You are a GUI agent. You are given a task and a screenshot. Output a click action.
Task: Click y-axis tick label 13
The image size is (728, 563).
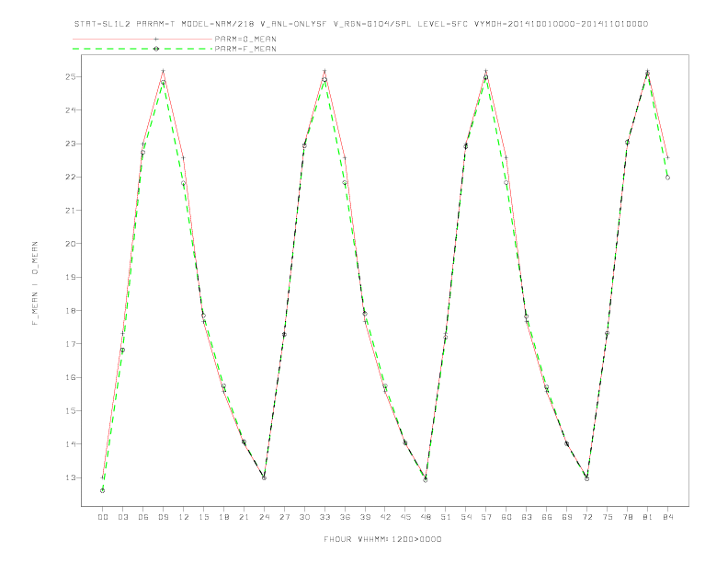pyautogui.click(x=70, y=478)
